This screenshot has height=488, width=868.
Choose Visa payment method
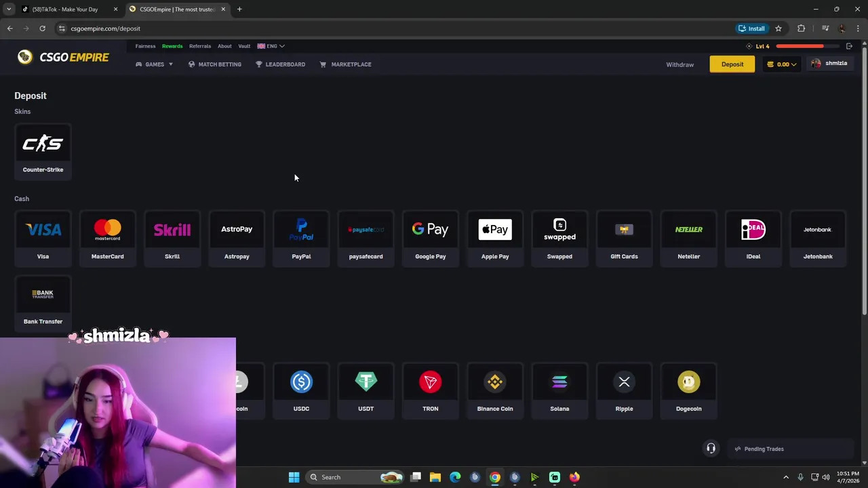[x=43, y=238]
